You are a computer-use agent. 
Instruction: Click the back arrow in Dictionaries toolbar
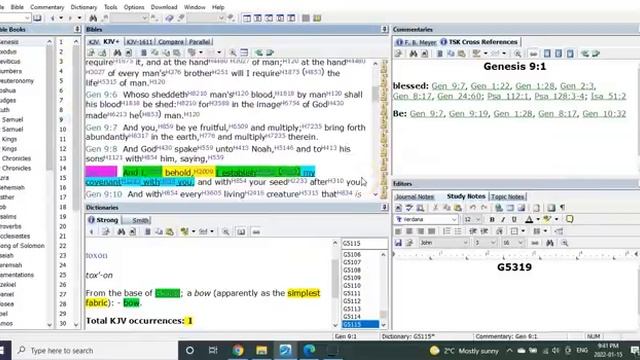tap(91, 232)
